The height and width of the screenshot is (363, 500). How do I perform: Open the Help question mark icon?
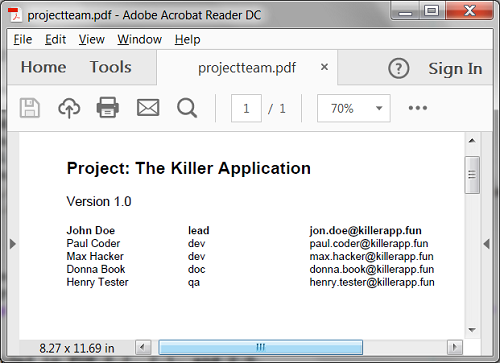click(x=398, y=68)
